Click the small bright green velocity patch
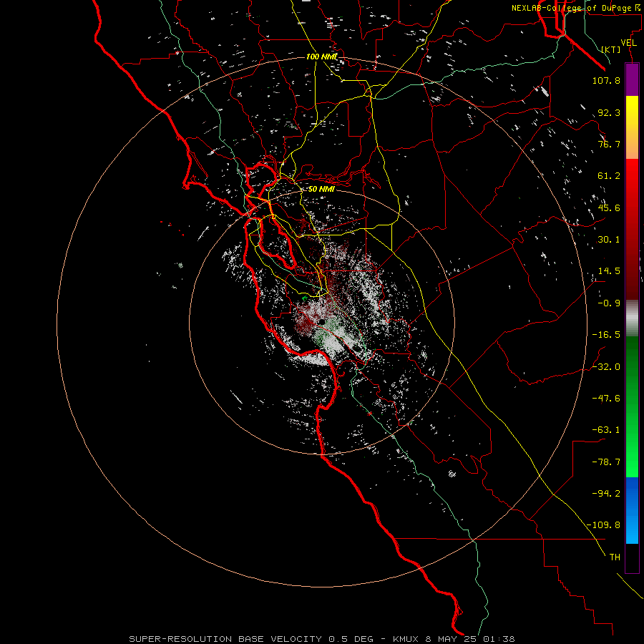The image size is (644, 644). pyautogui.click(x=305, y=298)
